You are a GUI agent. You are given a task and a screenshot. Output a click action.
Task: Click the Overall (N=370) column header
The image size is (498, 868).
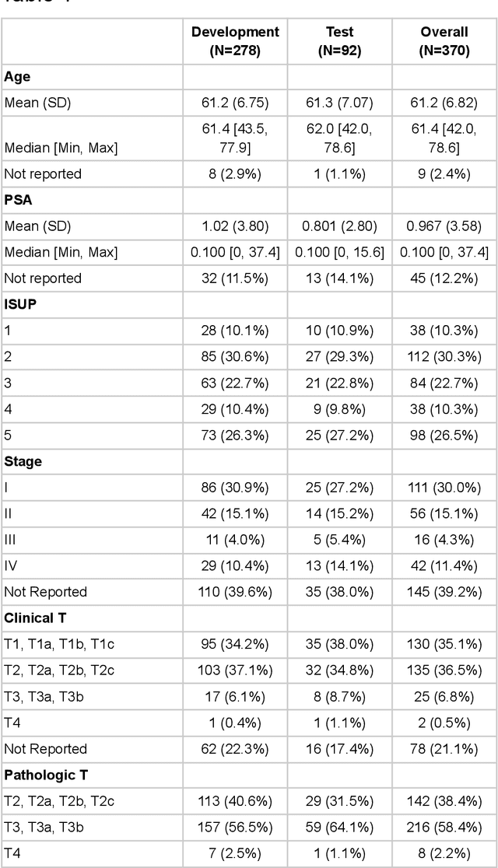coord(444,41)
